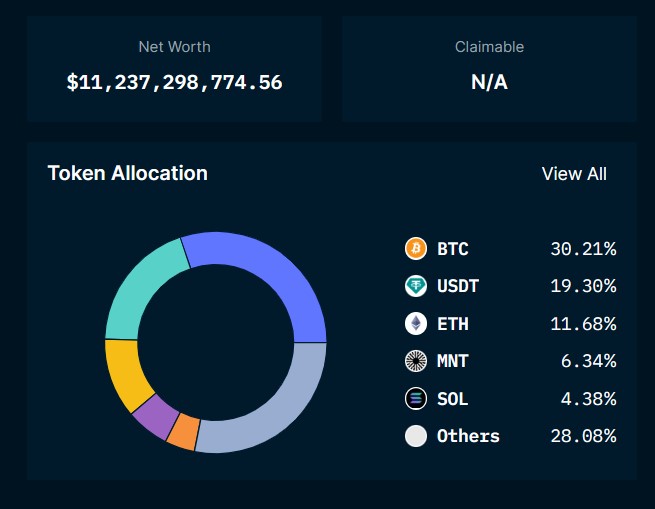Screen dimensions: 655x509
Task: Click the Net Worth dollar amount
Action: pos(174,83)
